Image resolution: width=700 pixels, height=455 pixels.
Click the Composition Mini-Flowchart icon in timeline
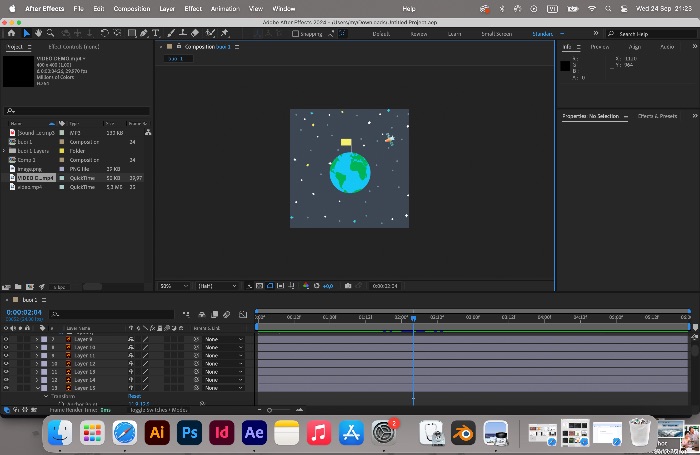[186, 315]
